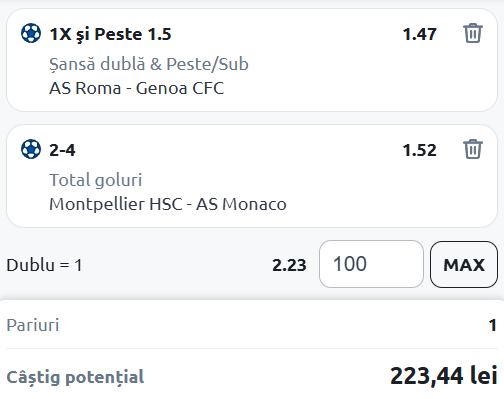Screen dimensions: 504x399
Task: Select the 2-4 total goals selection title
Action: click(62, 150)
